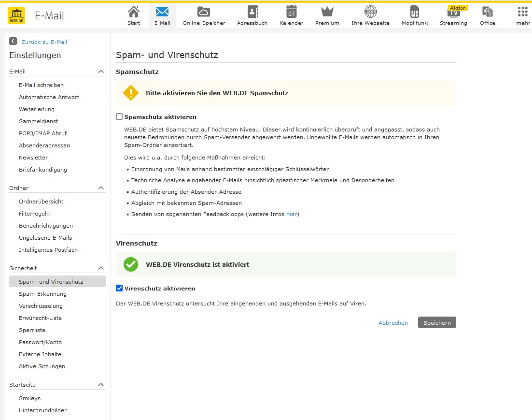Open Briefankündigung settings

point(43,170)
